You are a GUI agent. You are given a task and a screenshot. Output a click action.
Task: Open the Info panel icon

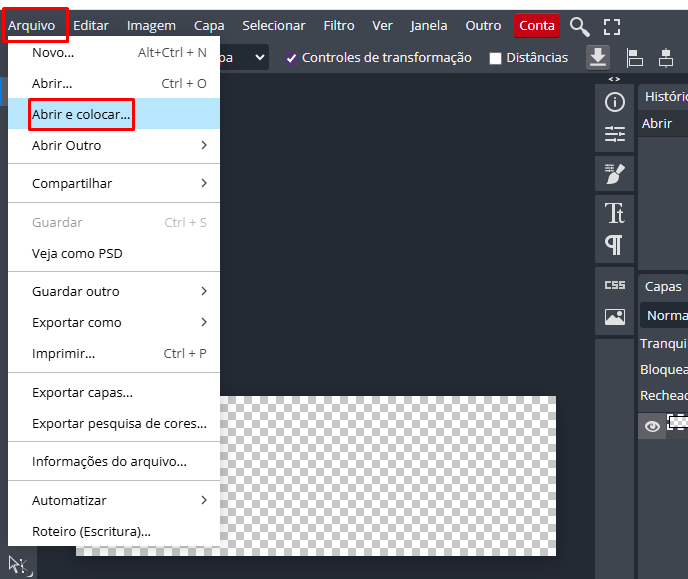(x=614, y=102)
